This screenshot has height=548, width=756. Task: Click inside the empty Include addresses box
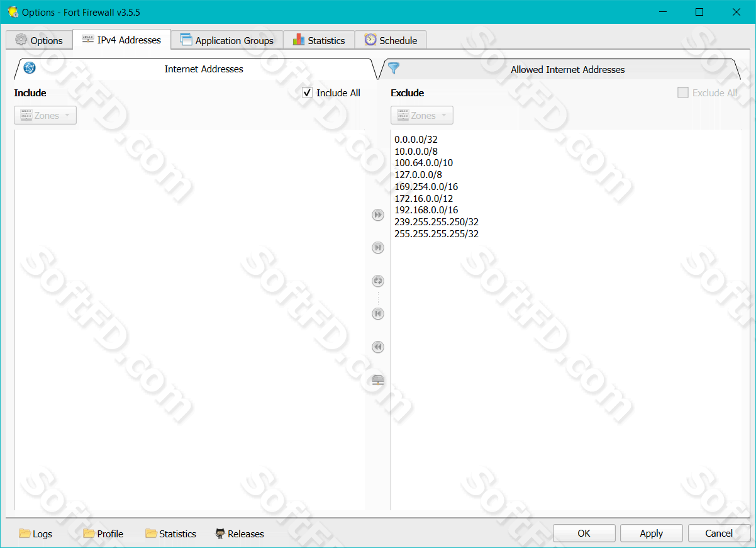tap(189, 320)
